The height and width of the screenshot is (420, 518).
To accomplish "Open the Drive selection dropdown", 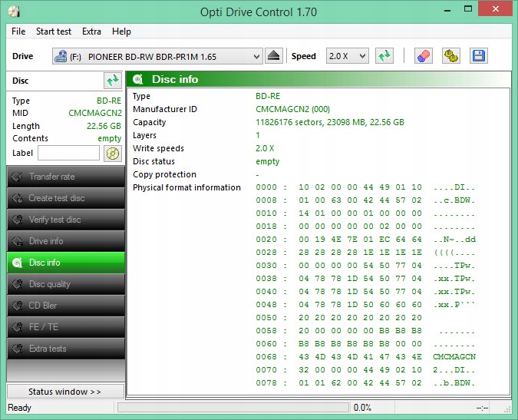I will [157, 56].
